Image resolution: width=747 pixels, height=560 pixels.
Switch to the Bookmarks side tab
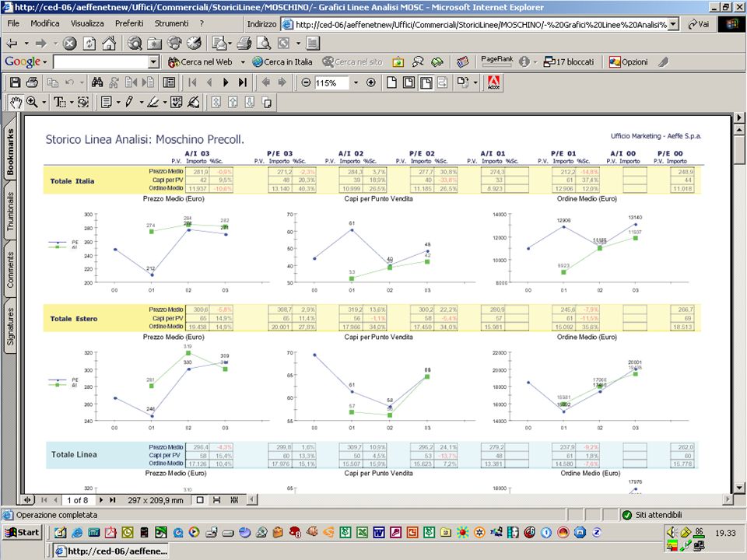10,152
